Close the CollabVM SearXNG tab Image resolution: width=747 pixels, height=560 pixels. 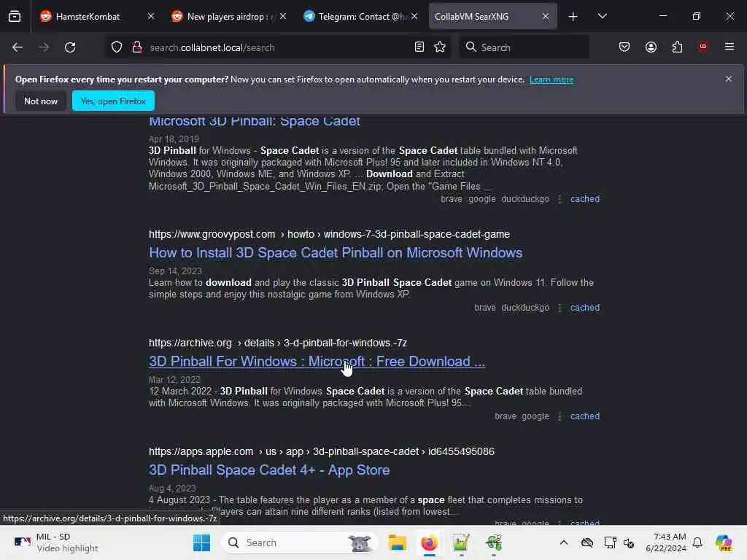[546, 17]
